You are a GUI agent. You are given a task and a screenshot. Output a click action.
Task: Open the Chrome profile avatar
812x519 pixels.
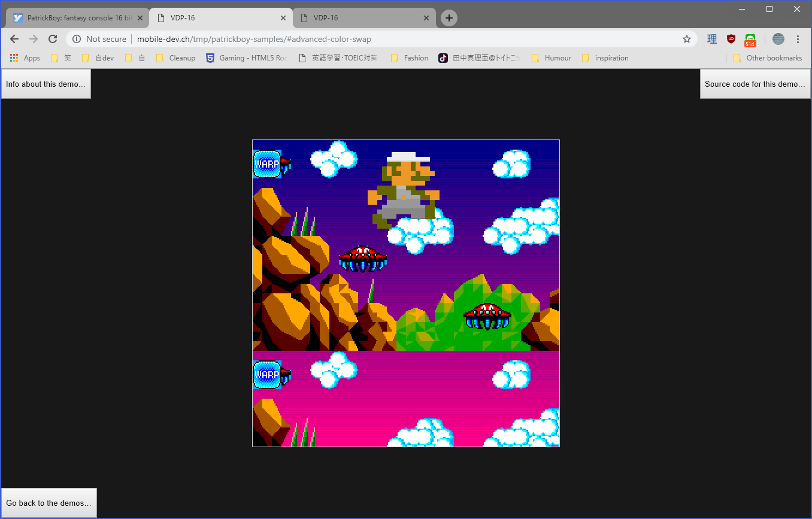[x=778, y=39]
